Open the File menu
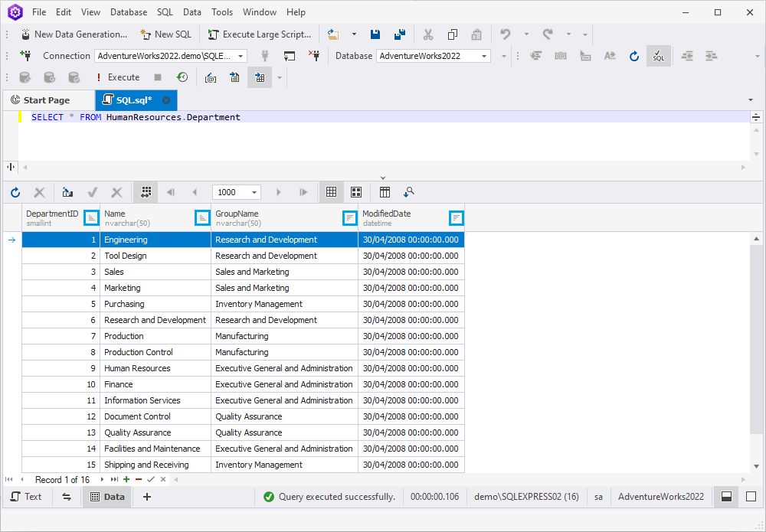Viewport: 766px width, 532px height. [x=39, y=12]
